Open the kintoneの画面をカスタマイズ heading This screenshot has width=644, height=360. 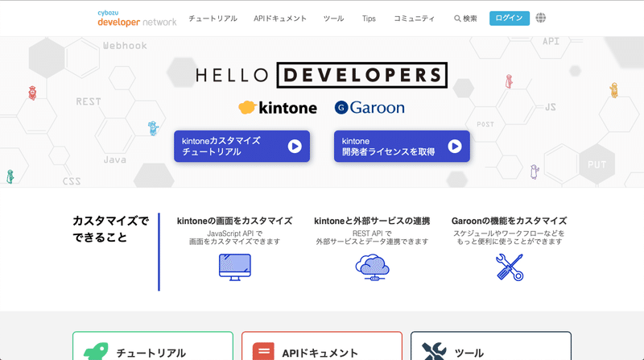pyautogui.click(x=234, y=221)
